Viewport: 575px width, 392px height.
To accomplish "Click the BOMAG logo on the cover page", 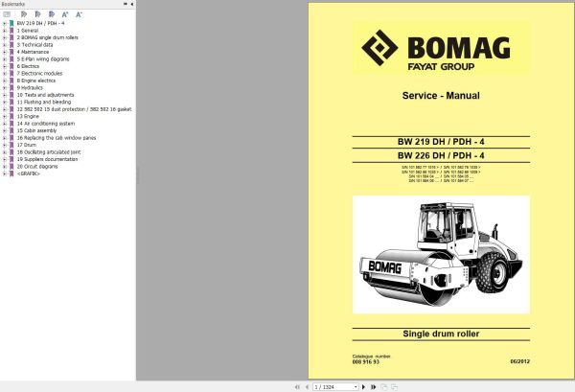I will coord(436,50).
